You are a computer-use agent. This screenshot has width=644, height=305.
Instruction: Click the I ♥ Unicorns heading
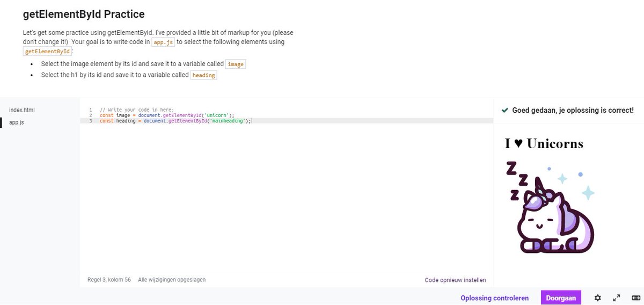click(x=544, y=143)
